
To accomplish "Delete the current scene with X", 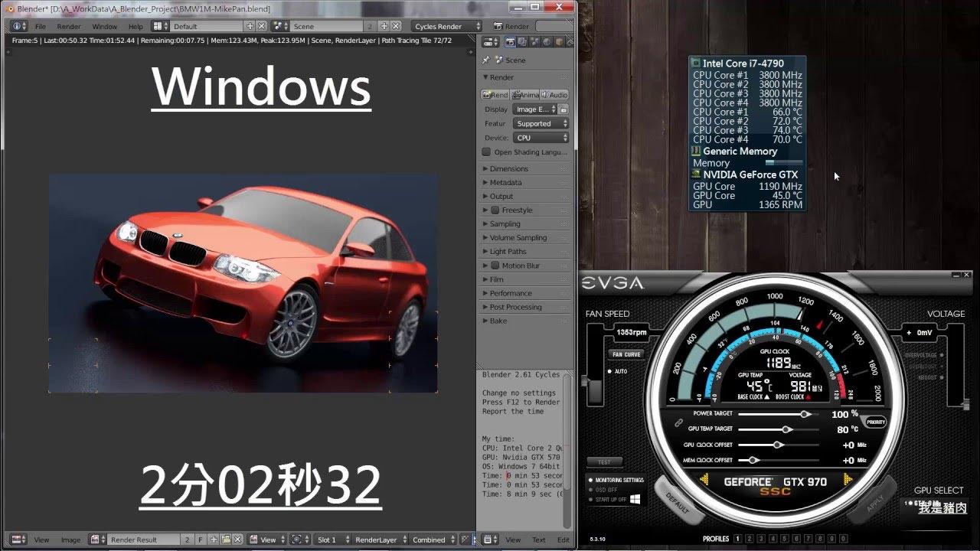I will 397,26.
